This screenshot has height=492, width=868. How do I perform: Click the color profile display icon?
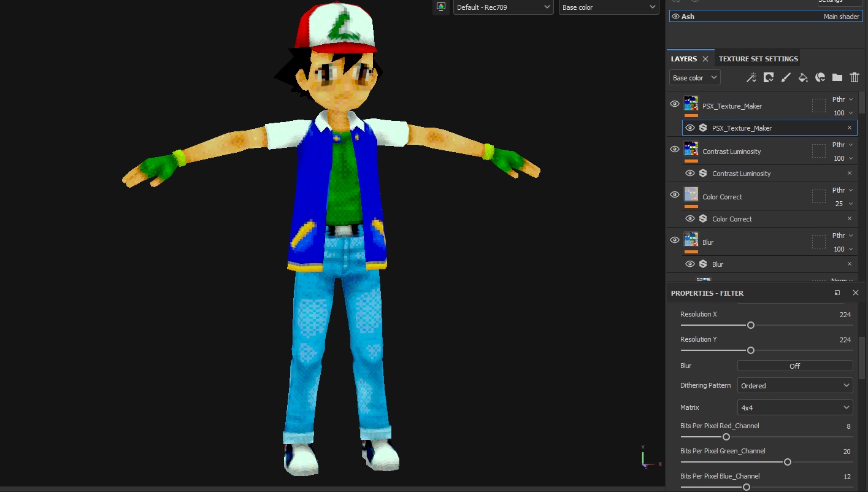(440, 7)
